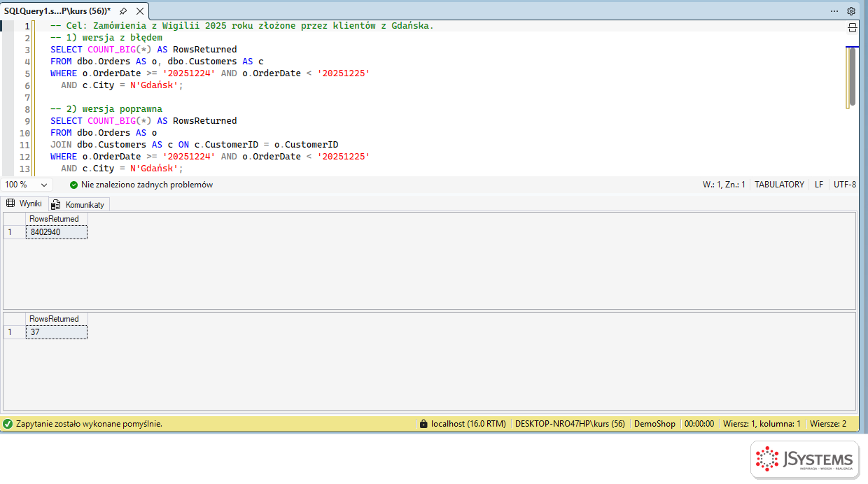The image size is (868, 484).
Task: Select result cell 37
Action: tap(57, 332)
